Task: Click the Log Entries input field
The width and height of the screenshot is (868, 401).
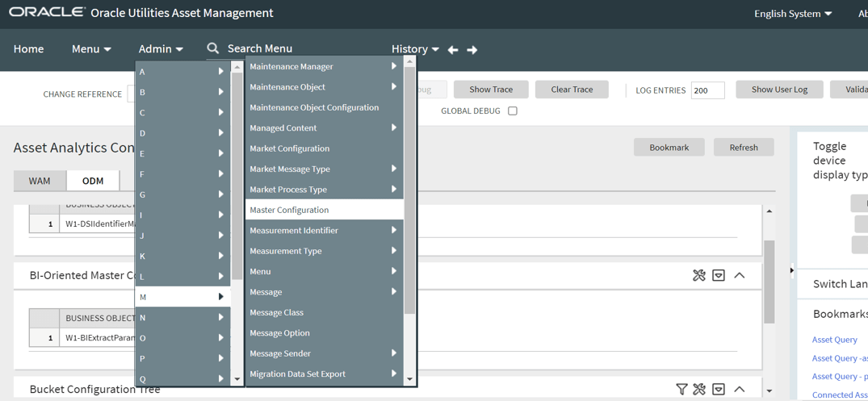Action: pos(708,90)
